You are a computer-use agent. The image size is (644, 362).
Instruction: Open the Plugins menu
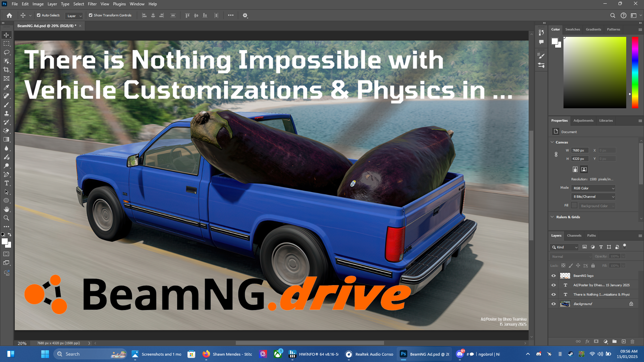coord(119,4)
